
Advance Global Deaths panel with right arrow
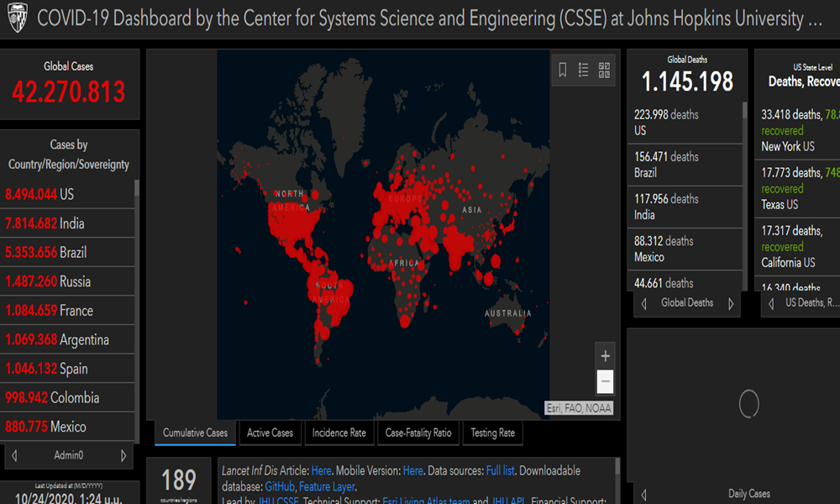731,303
